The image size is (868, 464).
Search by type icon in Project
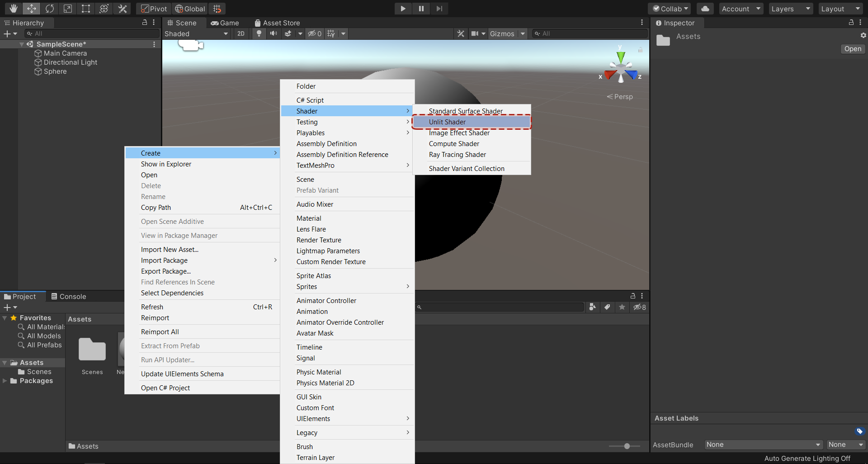tap(592, 307)
